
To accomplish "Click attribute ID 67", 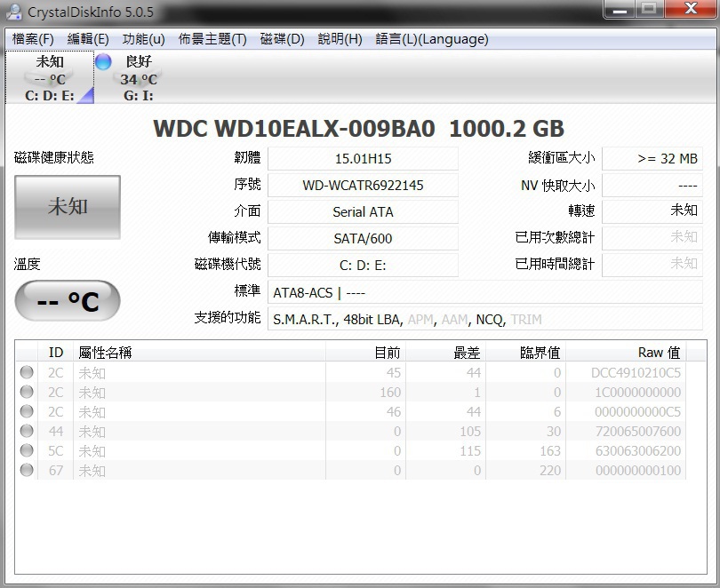I will pyautogui.click(x=56, y=471).
